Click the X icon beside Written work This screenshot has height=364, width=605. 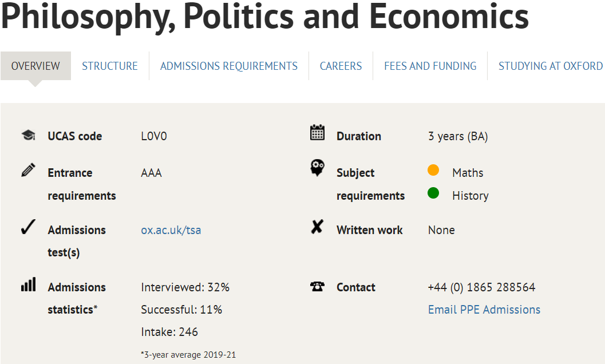pyautogui.click(x=317, y=228)
